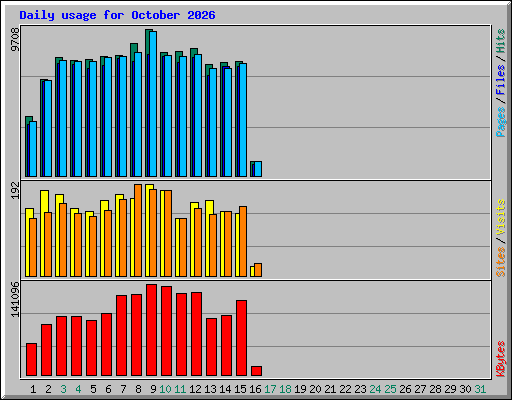
Task: Select the tallest pages bar for day 9
Action: click(x=153, y=104)
